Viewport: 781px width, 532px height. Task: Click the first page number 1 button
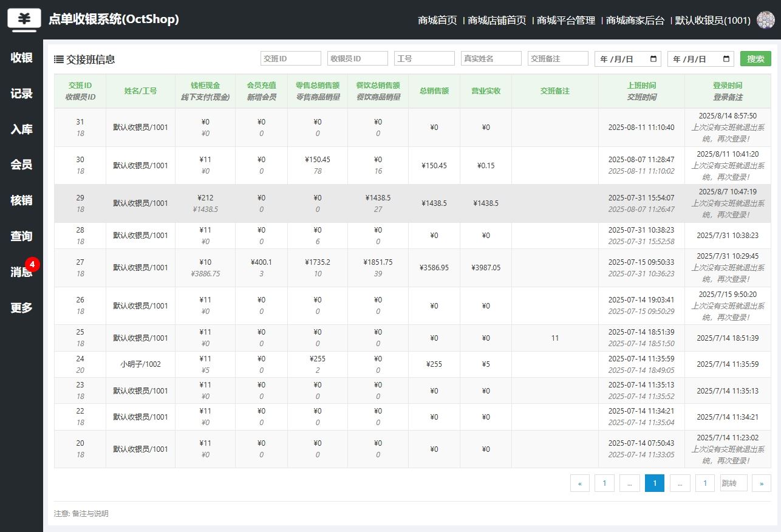click(x=604, y=483)
